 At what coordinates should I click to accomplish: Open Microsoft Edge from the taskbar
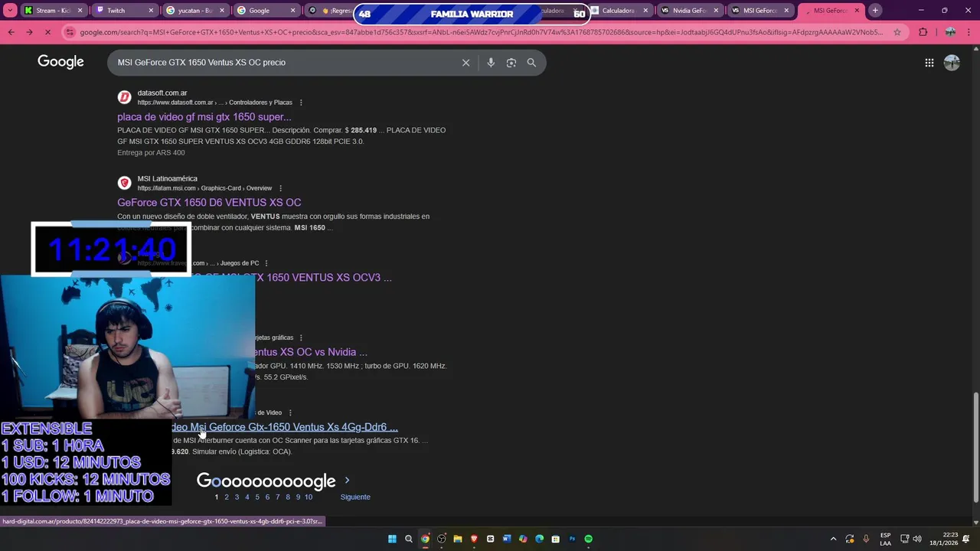[539, 539]
